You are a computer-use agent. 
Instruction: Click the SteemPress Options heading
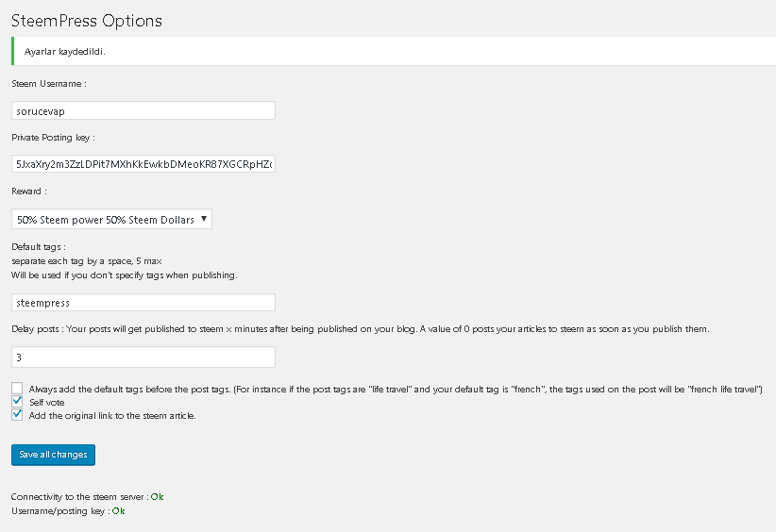pos(87,20)
